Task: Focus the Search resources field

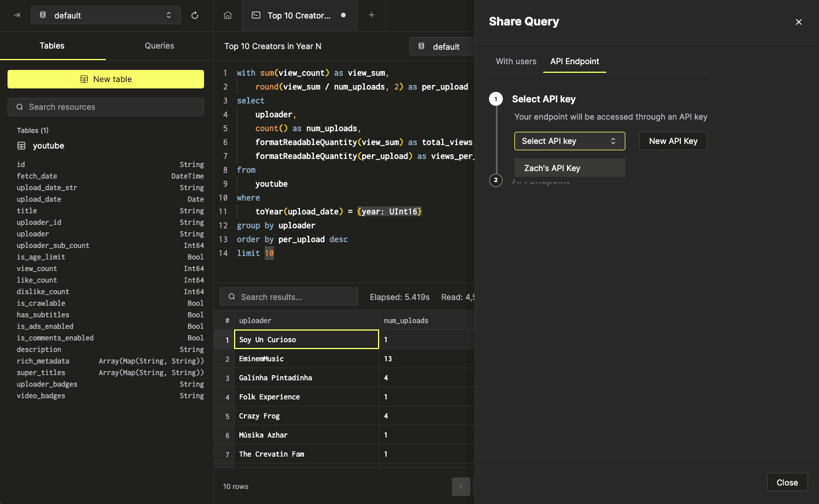Action: (x=106, y=107)
